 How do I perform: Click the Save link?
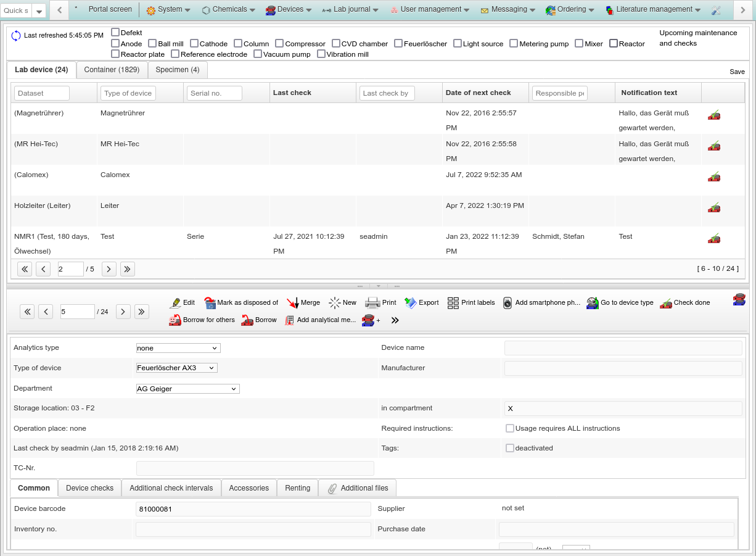tap(737, 72)
